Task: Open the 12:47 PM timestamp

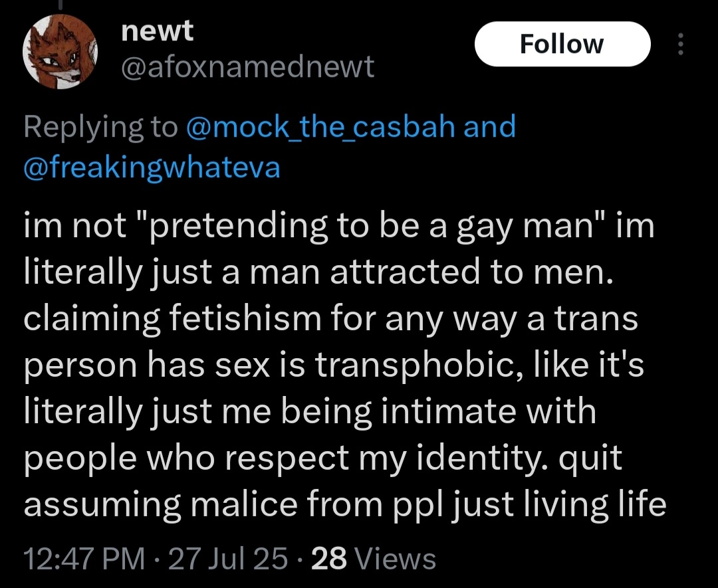Action: tap(84, 559)
